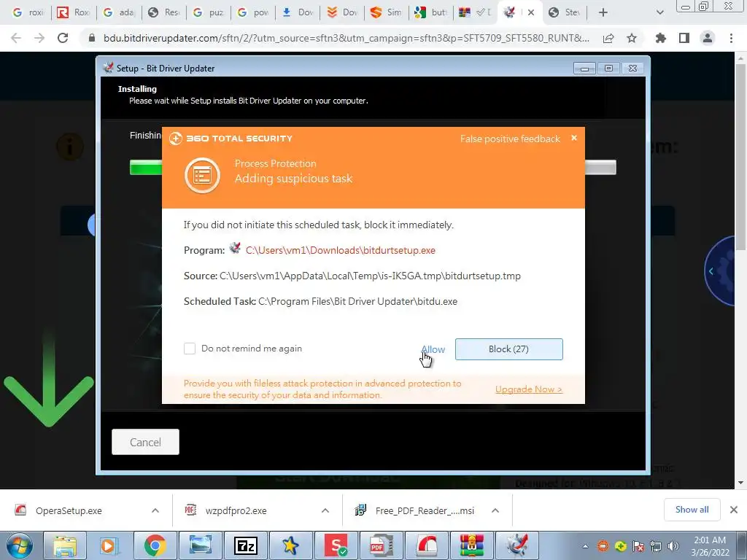The width and height of the screenshot is (747, 560).
Task: Switch to the 'Ste' tab
Action: pyautogui.click(x=565, y=12)
